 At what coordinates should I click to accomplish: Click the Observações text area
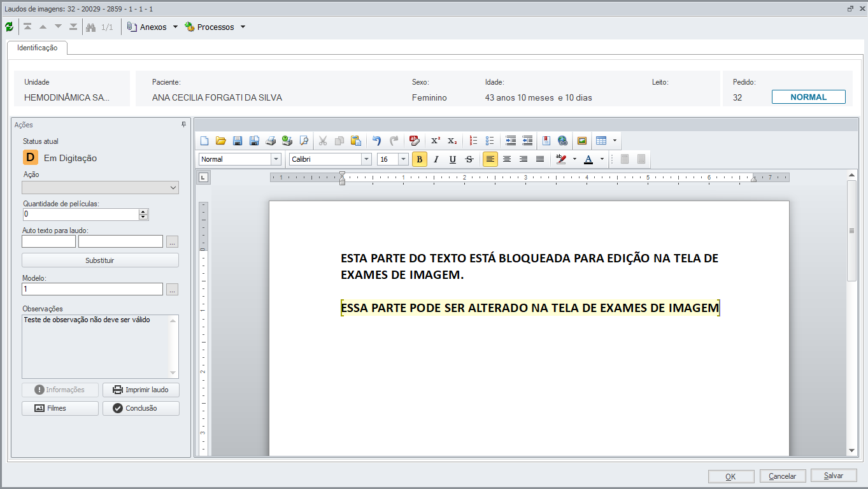tap(100, 347)
